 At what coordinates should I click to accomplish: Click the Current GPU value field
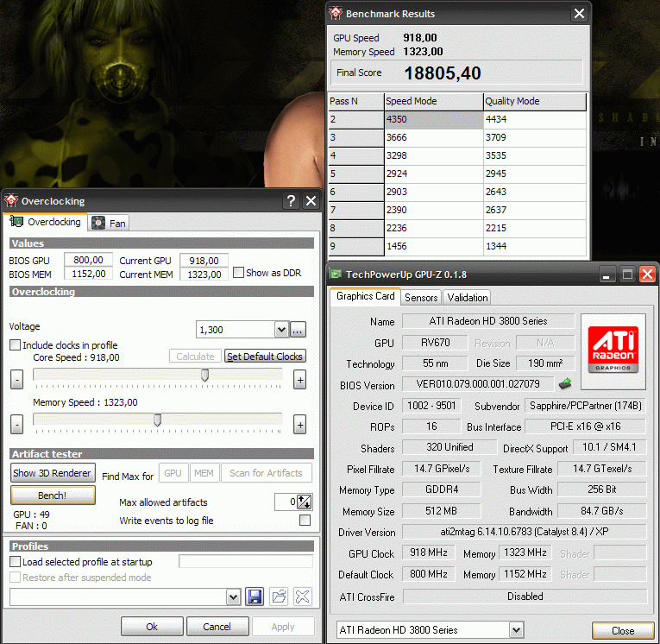pos(204,261)
